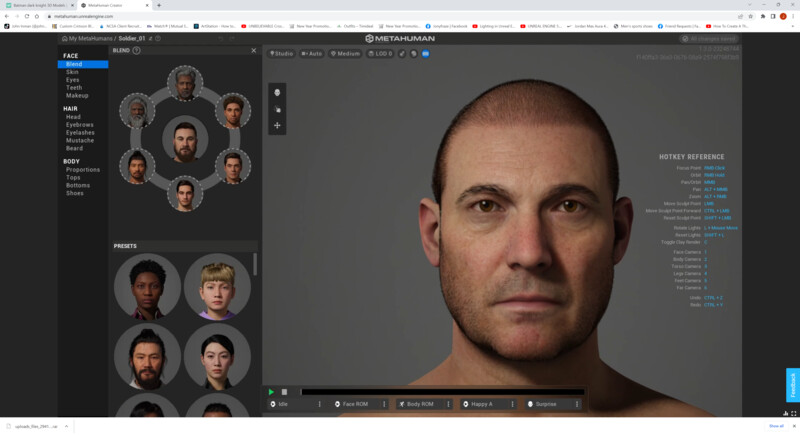Close the Blend panel
This screenshot has height=435, width=800.
[253, 50]
